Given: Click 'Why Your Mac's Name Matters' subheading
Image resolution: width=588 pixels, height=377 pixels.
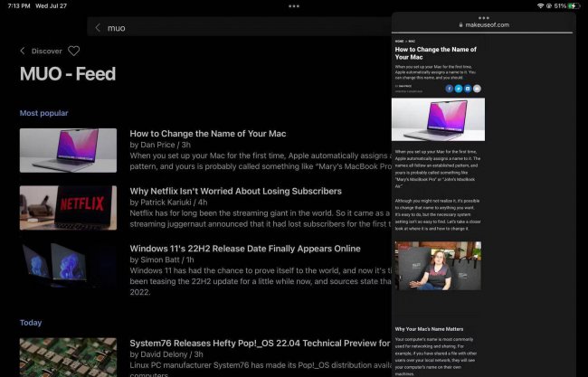Looking at the screenshot, I should click(x=429, y=329).
